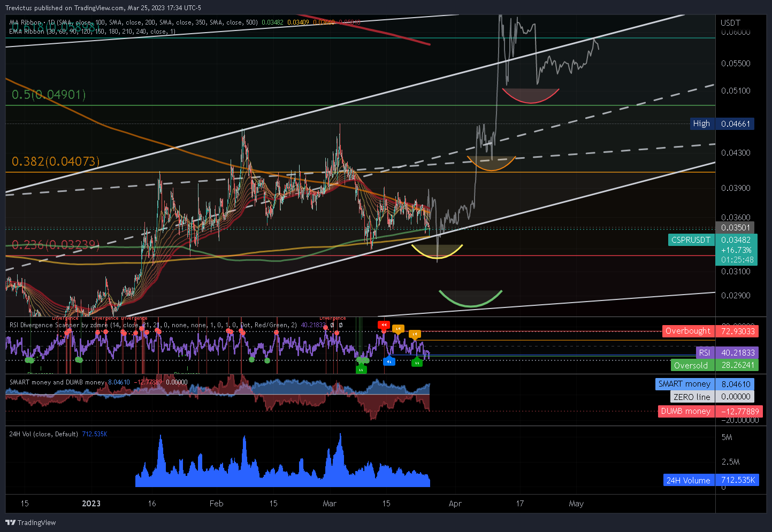Click the red DUMB money label tag
772x532 pixels.
tap(686, 411)
